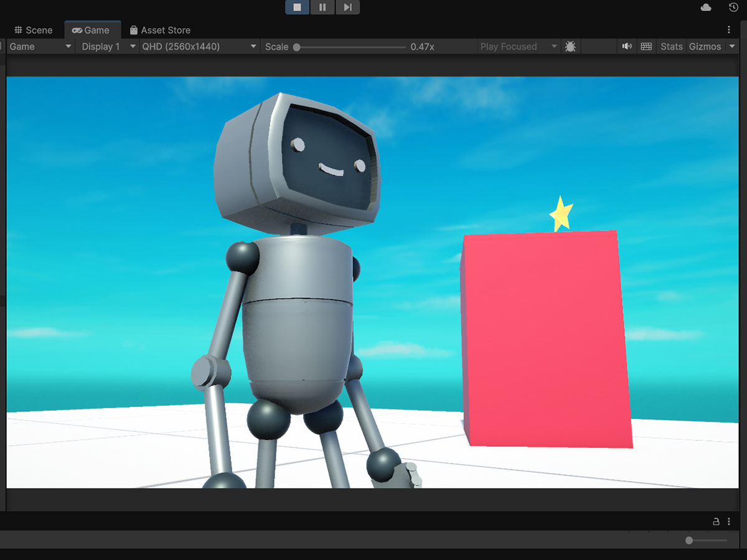Step forward one frame
The image size is (747, 560).
(347, 7)
